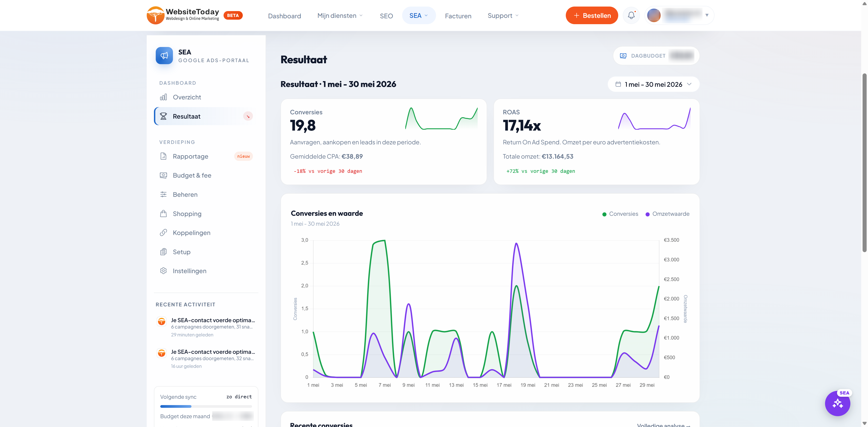868x427 pixels.
Task: Click the +72% vs vorige 30 dagen text
Action: click(540, 171)
